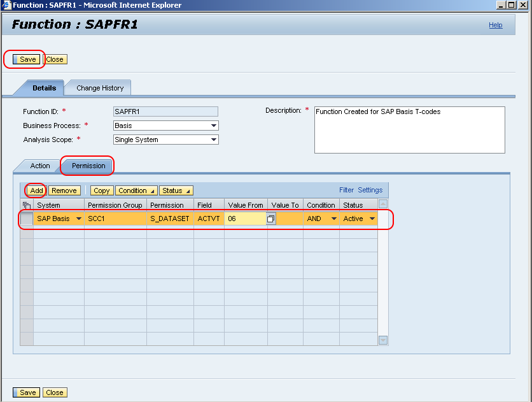Maximize the Internet Explorer window
This screenshot has height=402, width=532.
[x=512, y=5]
